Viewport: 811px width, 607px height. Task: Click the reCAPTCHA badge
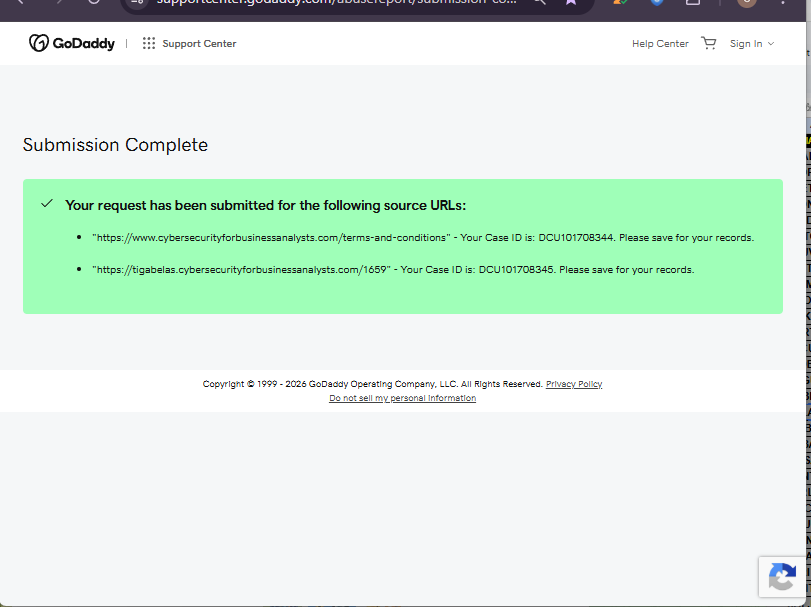coord(782,576)
